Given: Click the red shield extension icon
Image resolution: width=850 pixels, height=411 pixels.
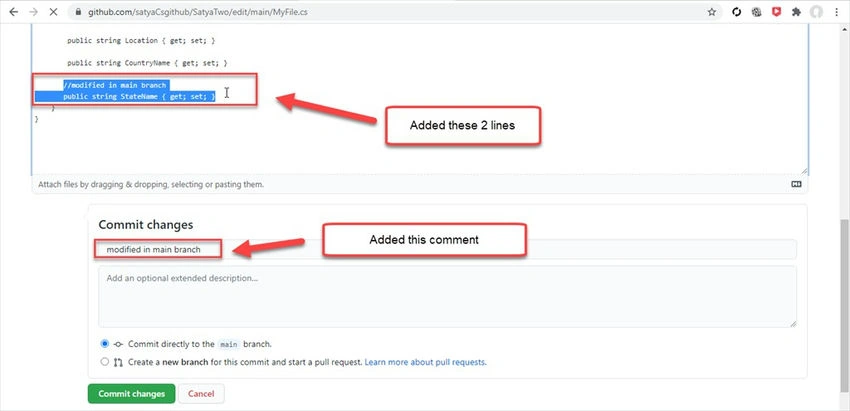Looking at the screenshot, I should point(776,12).
